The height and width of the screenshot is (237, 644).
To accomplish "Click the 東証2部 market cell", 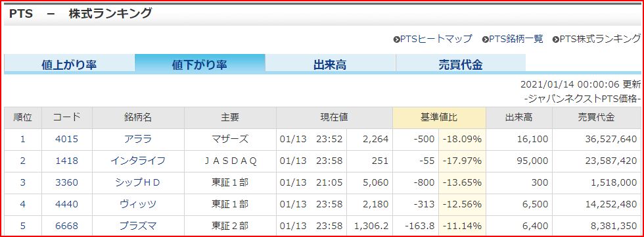I will [230, 226].
